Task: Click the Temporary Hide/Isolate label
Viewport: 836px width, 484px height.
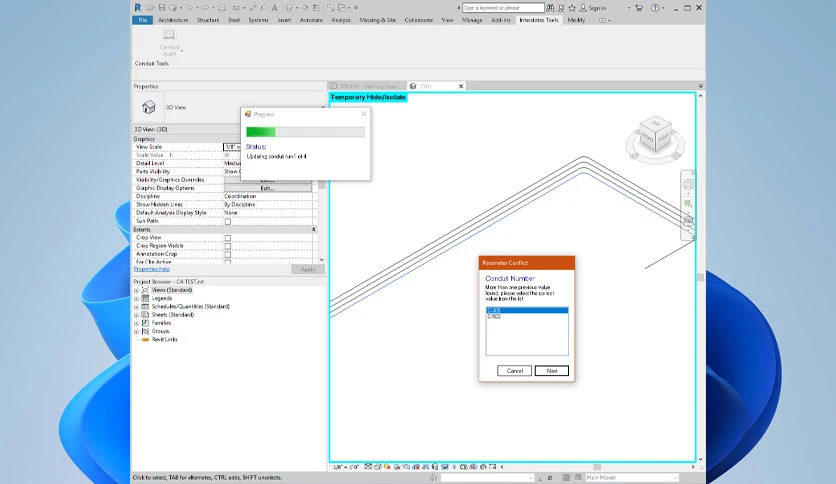Action: (x=368, y=97)
